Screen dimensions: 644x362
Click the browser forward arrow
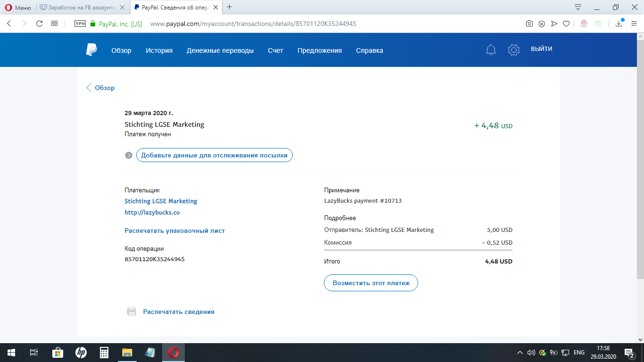coord(24,24)
